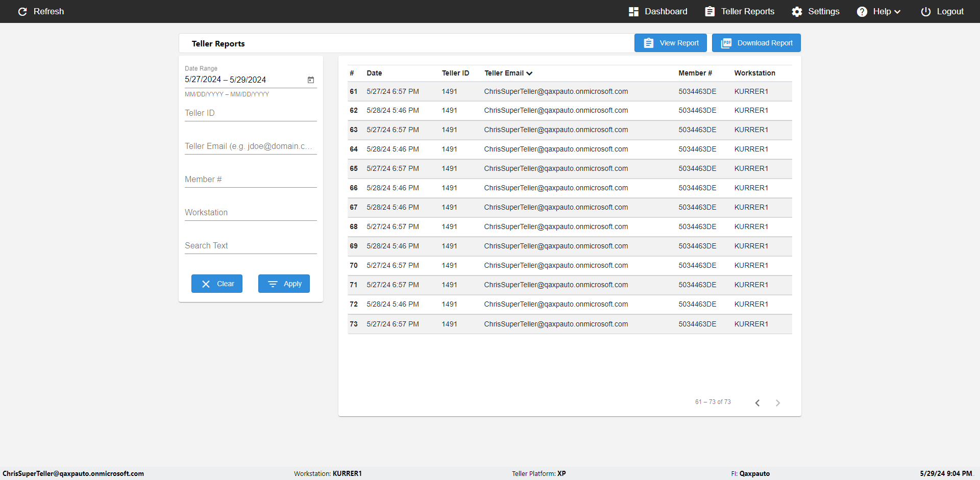Click Member # 5034463DE in row 66
This screenshot has width=980, height=480.
[697, 188]
